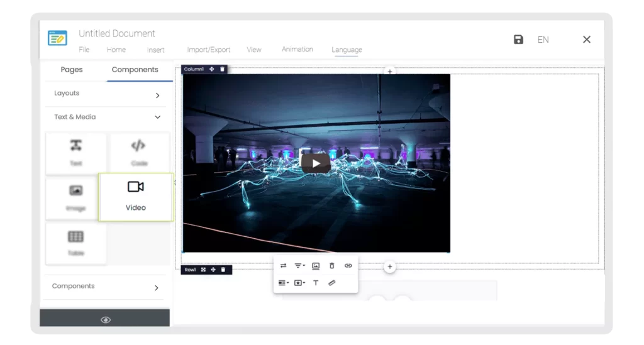Close the editor with the X button
This screenshot has width=644, height=345.
pos(587,40)
